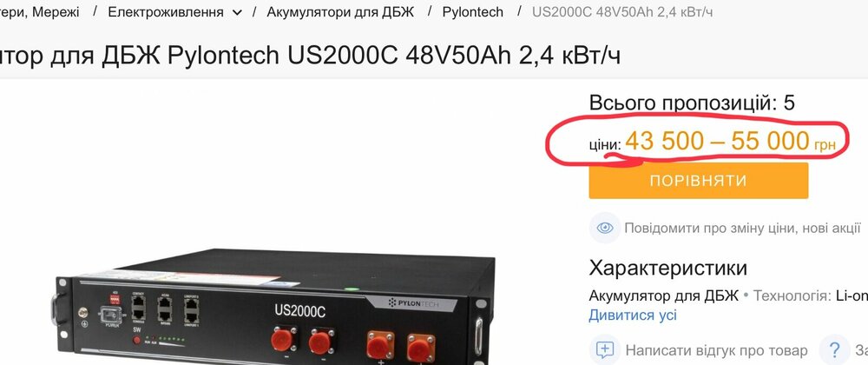Expand the Електроживлення breadcrumb dropdown arrow
This screenshot has width=868, height=365.
[x=237, y=13]
